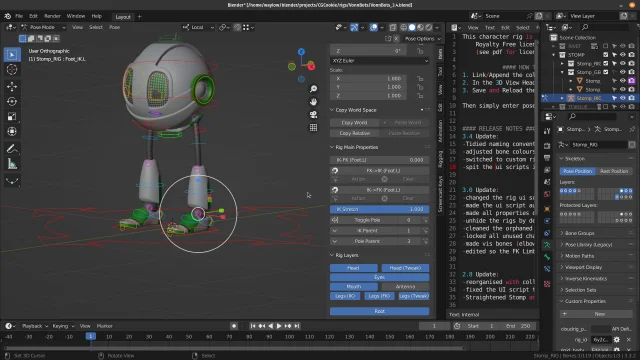The height and width of the screenshot is (360, 640).
Task: Toggle X-ray display icon
Action: pyautogui.click(x=392, y=27)
